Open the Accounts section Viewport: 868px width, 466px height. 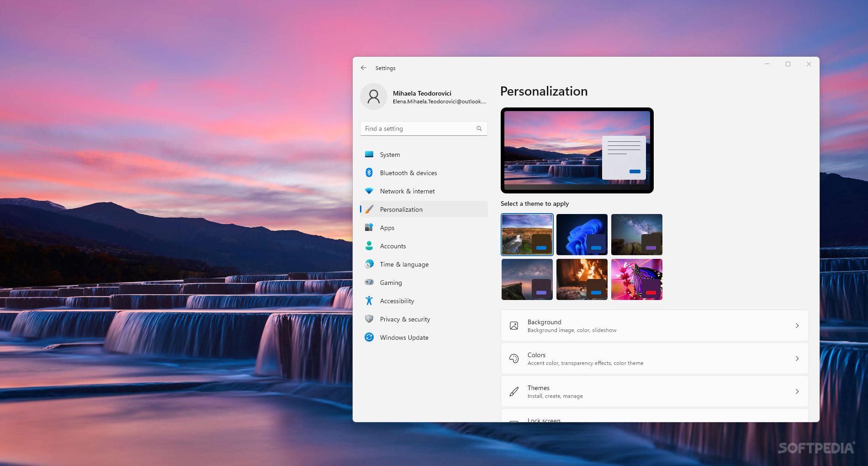[424, 246]
